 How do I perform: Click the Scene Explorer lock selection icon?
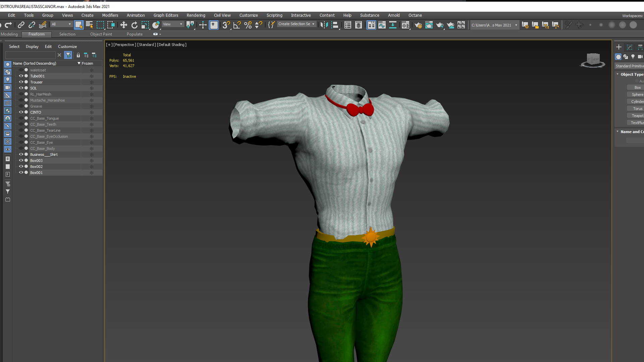point(78,55)
